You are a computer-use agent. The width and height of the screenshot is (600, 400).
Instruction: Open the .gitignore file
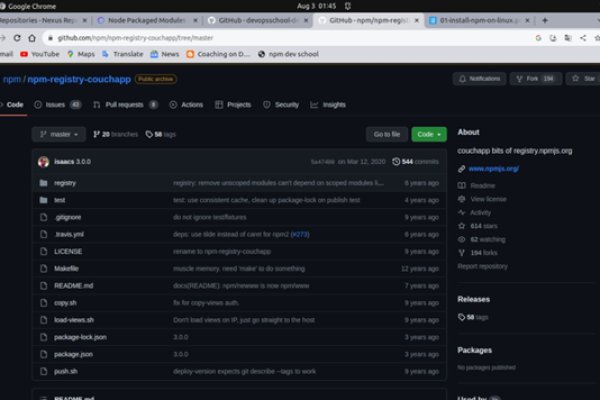[67, 217]
